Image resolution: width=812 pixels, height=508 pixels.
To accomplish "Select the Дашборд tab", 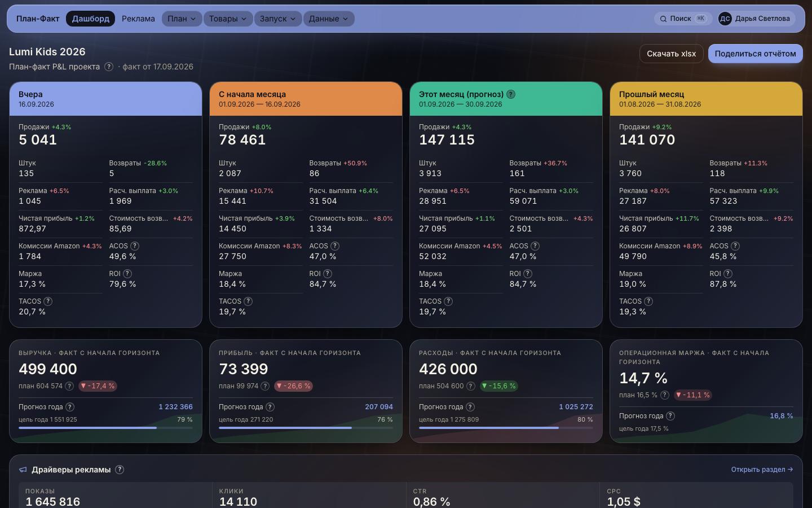I will coord(91,19).
